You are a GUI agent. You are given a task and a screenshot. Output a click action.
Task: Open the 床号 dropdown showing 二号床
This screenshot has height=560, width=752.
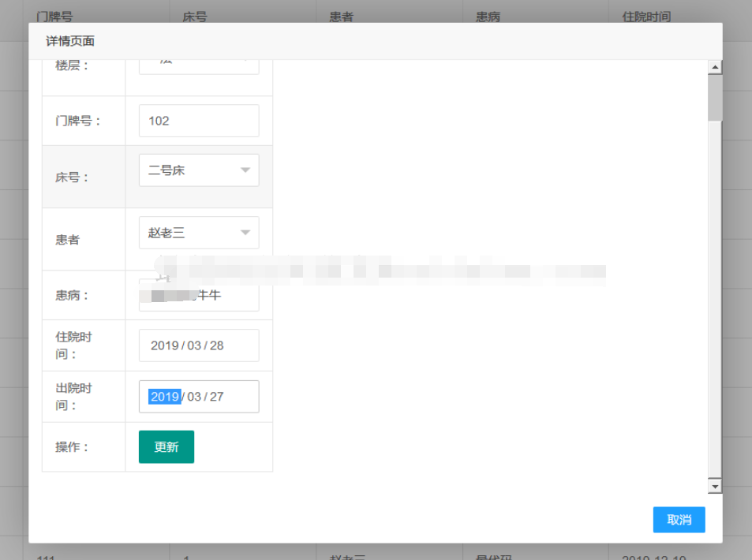click(x=199, y=170)
